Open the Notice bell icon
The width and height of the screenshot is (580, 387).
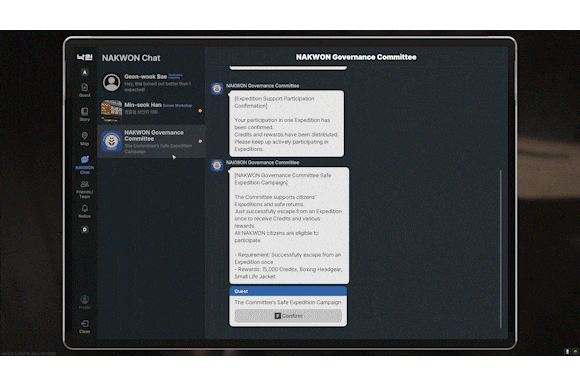85,211
